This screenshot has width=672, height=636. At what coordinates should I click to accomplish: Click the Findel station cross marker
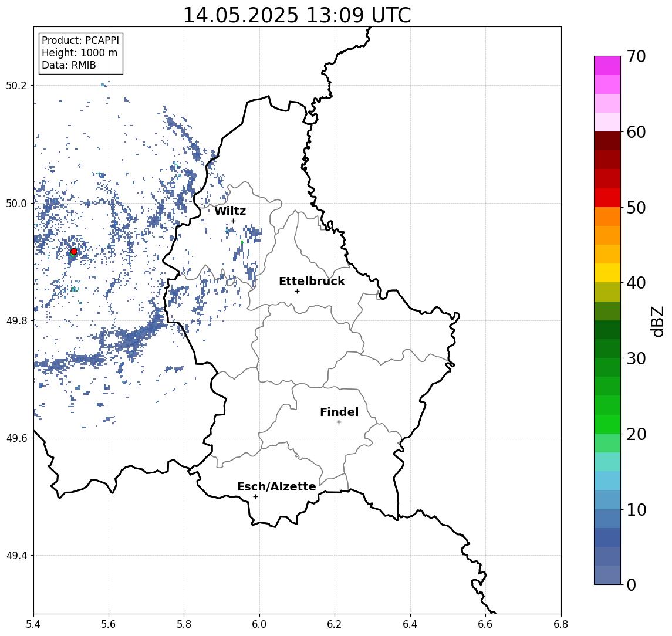[x=339, y=422]
